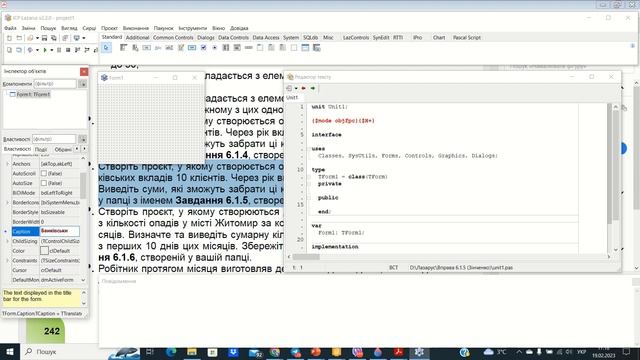
Task: Select the TScrollBar component icon
Action: (249, 48)
